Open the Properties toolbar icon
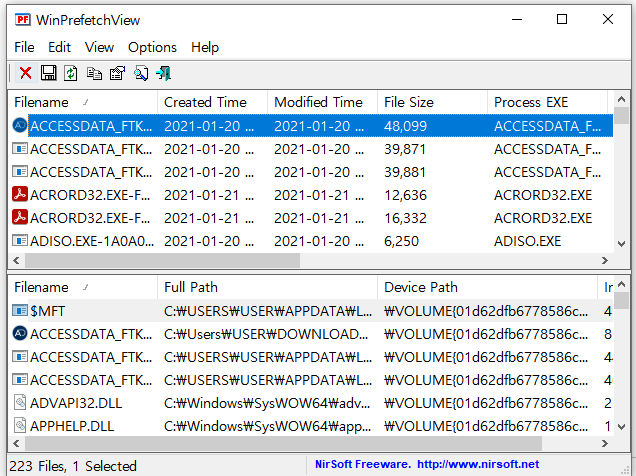 click(x=118, y=73)
